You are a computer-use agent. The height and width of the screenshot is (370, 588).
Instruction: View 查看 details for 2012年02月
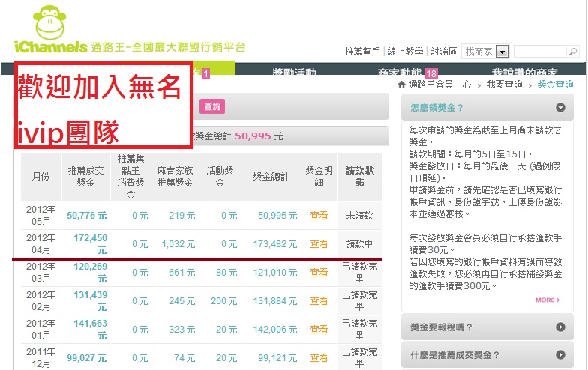click(319, 301)
